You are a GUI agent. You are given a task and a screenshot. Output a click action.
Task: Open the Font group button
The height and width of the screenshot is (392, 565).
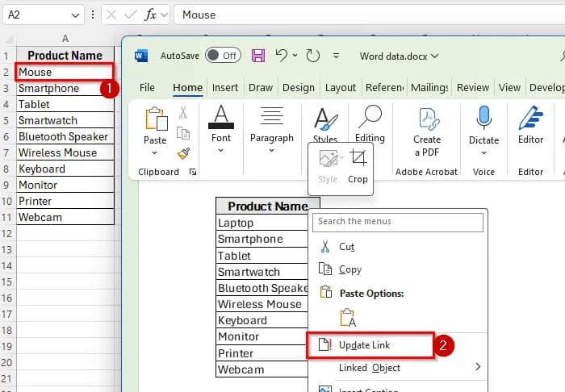pos(221,129)
